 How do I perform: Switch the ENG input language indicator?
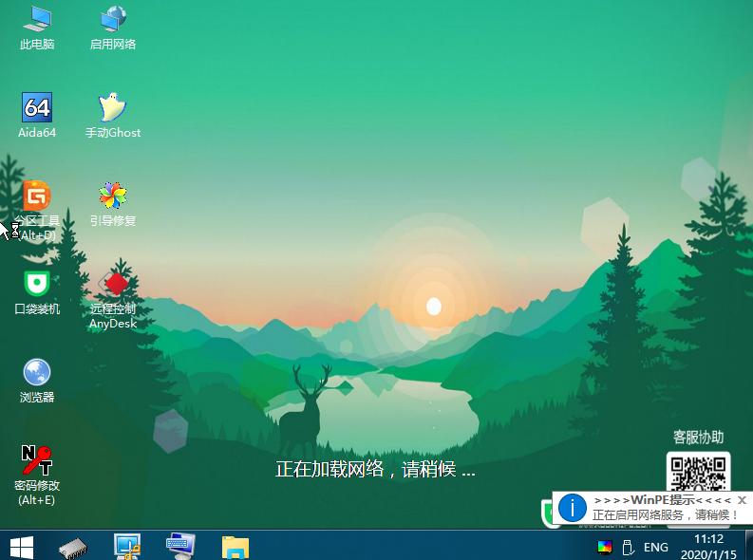(x=655, y=548)
